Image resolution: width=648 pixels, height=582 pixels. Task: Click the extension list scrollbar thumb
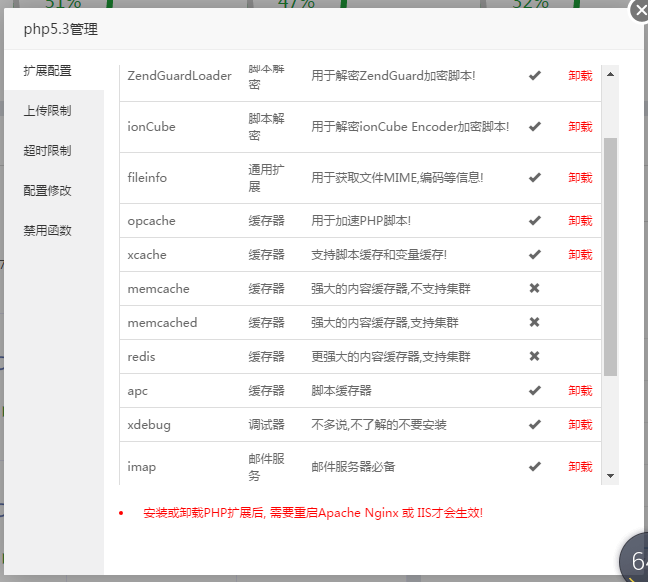610,257
